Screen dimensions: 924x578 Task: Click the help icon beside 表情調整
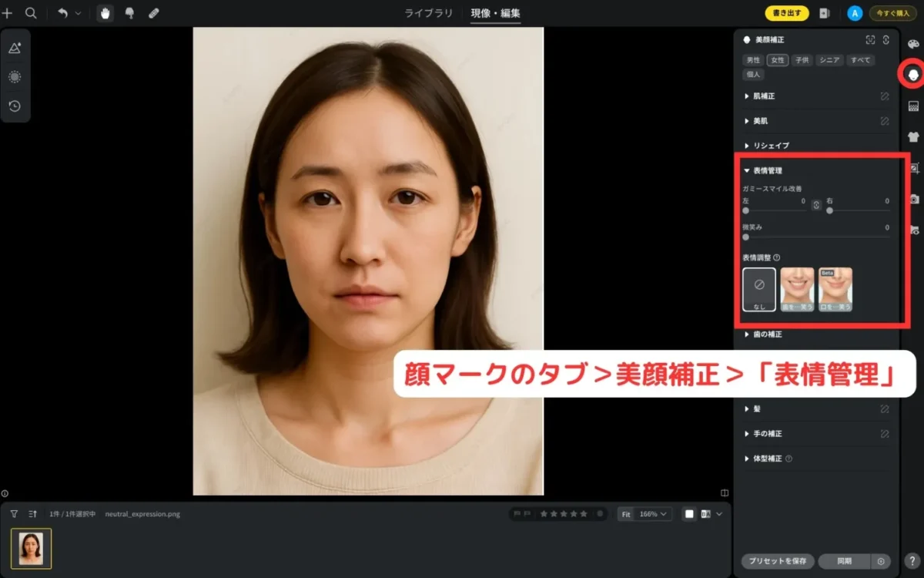click(x=777, y=258)
